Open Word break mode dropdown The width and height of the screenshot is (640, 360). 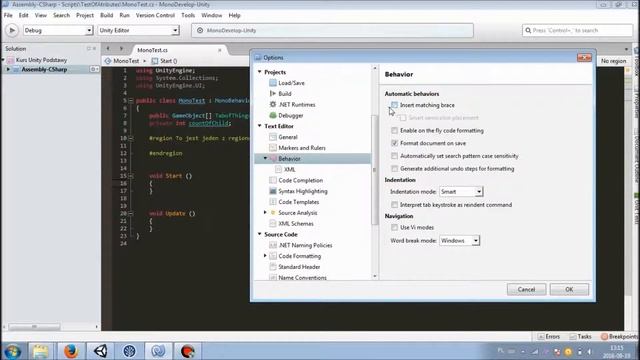[460, 241]
